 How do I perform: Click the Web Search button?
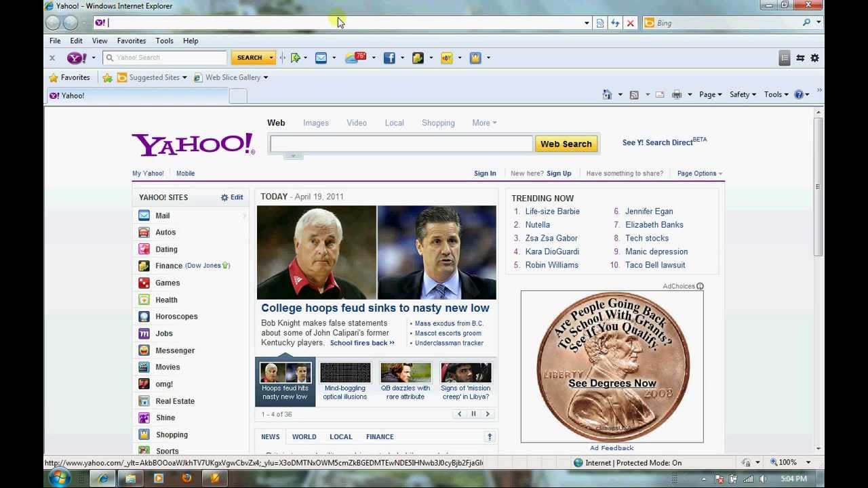coord(566,144)
